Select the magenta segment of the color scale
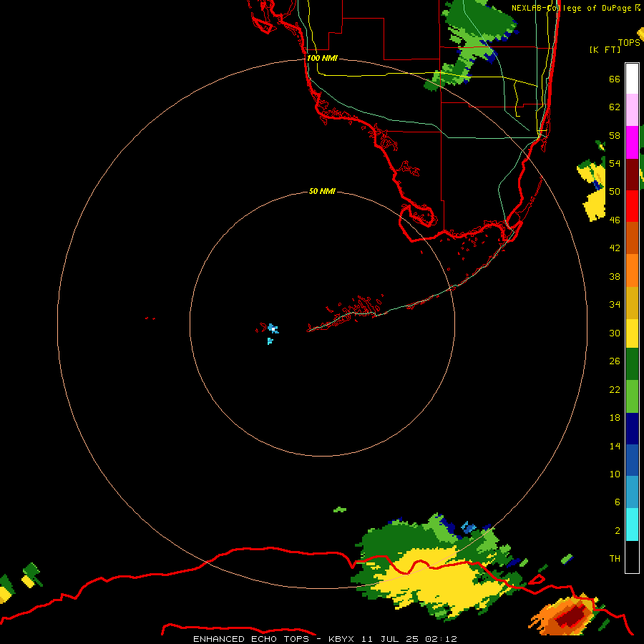Image resolution: width=644 pixels, height=644 pixels. [632, 142]
